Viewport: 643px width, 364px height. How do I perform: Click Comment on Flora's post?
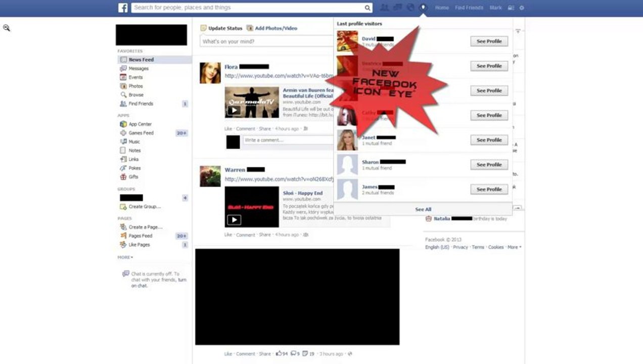point(246,129)
